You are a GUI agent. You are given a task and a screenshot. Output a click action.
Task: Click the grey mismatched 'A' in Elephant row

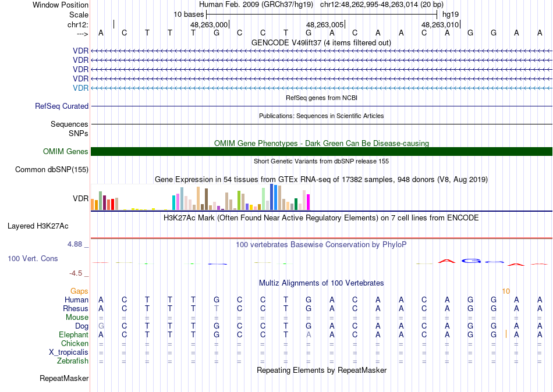tap(309, 335)
